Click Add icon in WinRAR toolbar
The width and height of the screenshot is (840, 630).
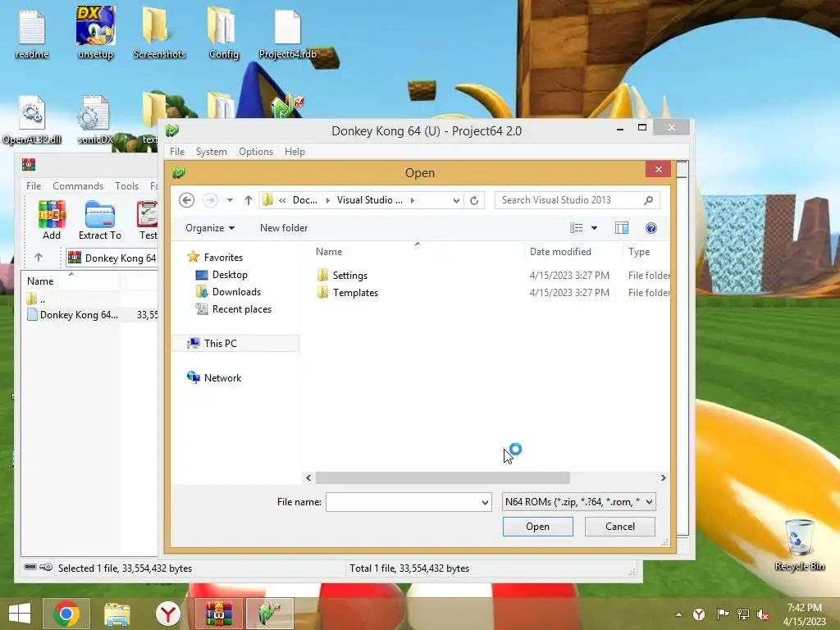(x=52, y=220)
